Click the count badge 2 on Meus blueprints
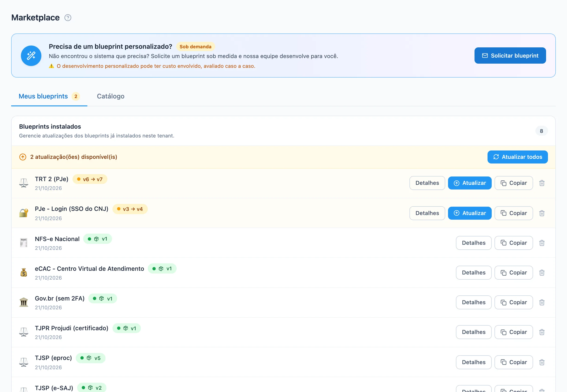This screenshot has width=567, height=392. pos(76,96)
